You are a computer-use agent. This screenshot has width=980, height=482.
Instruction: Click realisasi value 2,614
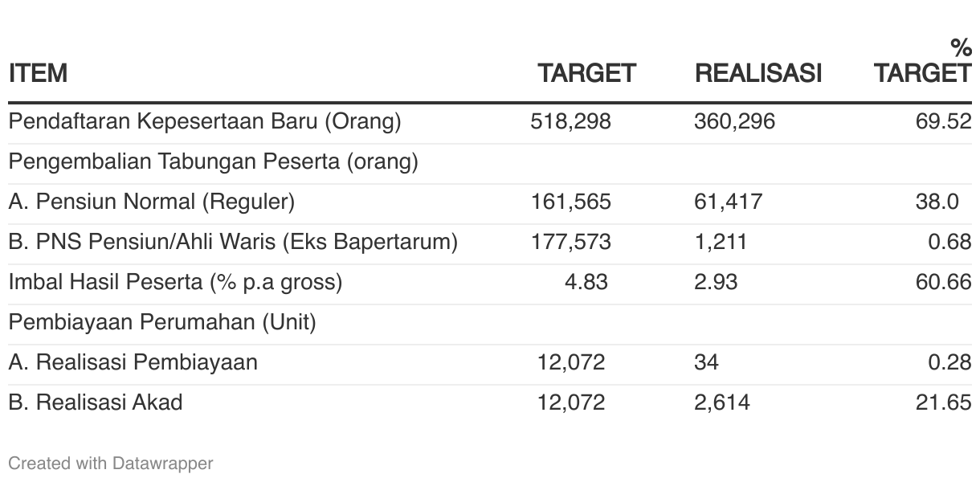[722, 402]
